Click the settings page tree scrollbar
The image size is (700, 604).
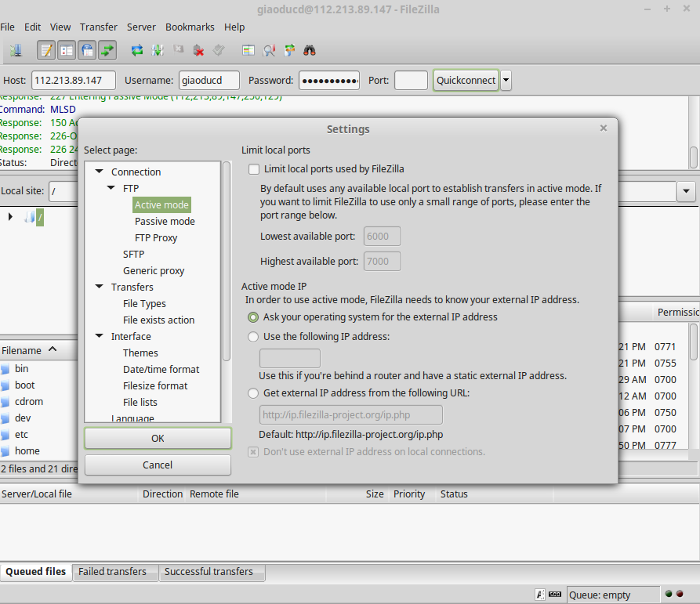[x=227, y=262]
